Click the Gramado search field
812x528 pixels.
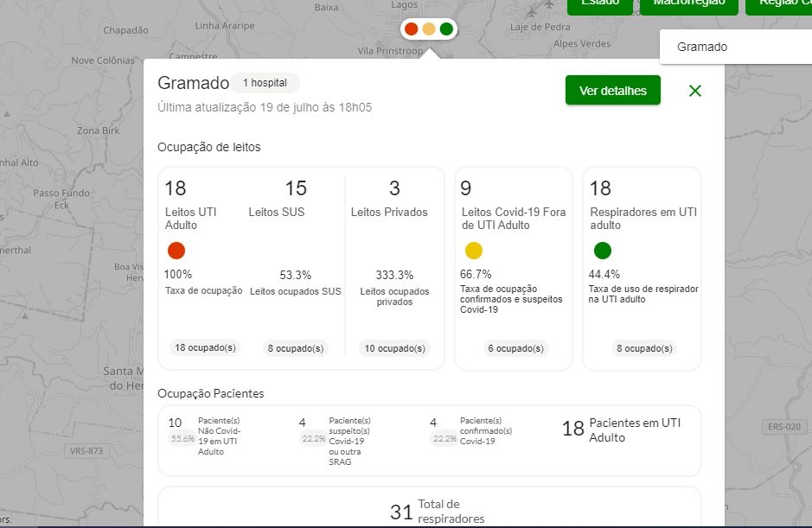coord(735,47)
